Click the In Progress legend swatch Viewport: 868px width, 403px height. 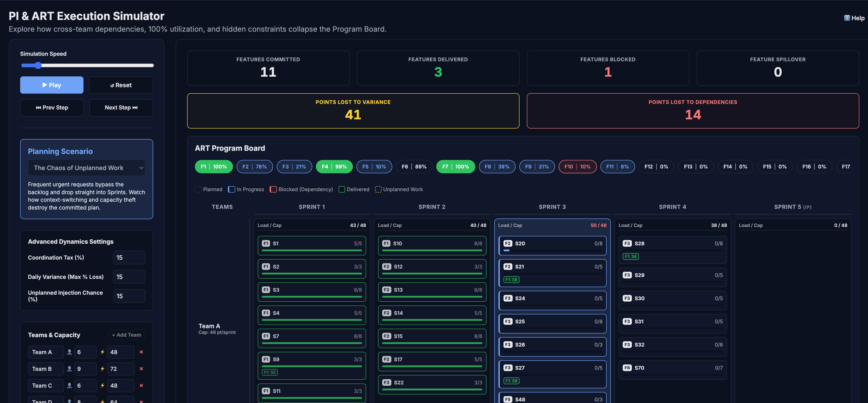coord(232,190)
